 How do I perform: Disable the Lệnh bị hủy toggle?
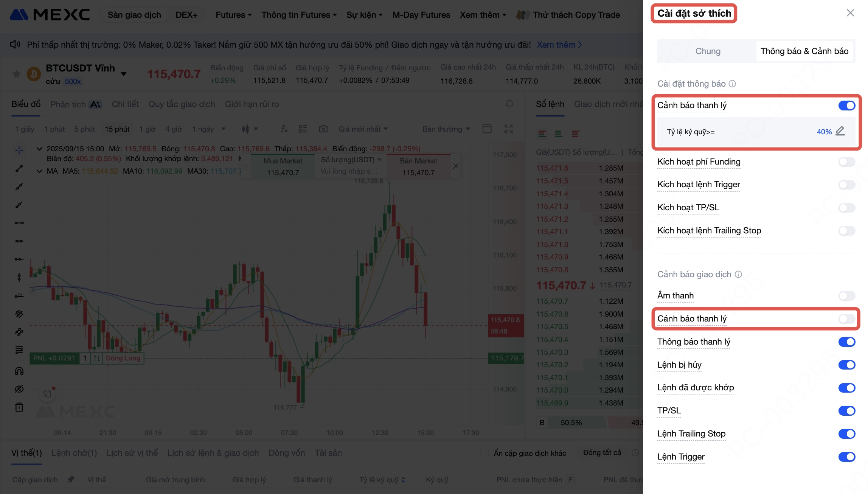click(846, 365)
